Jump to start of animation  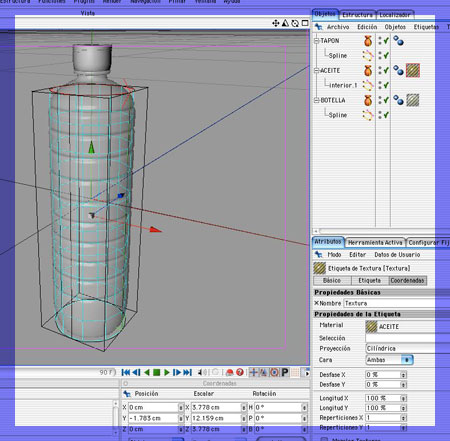pyautogui.click(x=126, y=372)
